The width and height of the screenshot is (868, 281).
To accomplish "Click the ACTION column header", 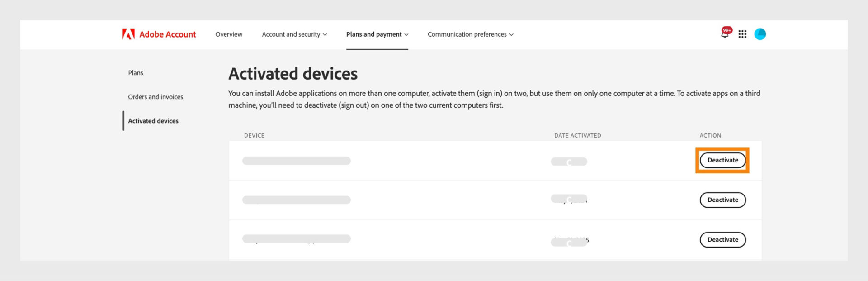I will (x=710, y=135).
